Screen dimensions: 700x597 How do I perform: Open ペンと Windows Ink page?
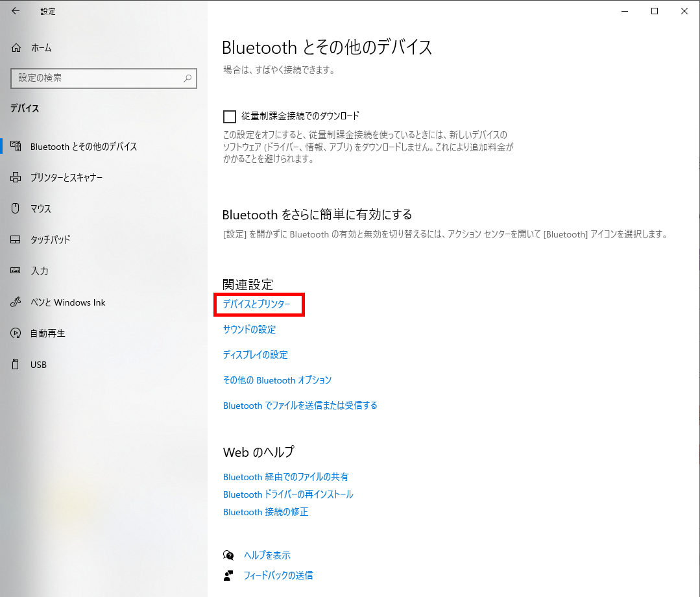point(68,302)
